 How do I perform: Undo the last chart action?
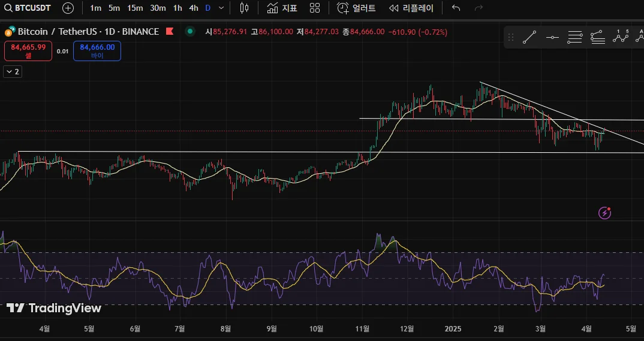click(x=456, y=8)
